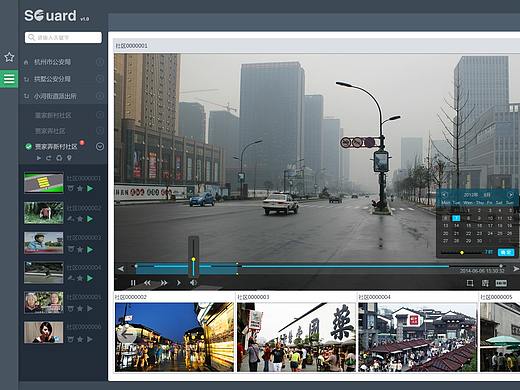Star camera 社区0000006 in sidebar

[80, 339]
